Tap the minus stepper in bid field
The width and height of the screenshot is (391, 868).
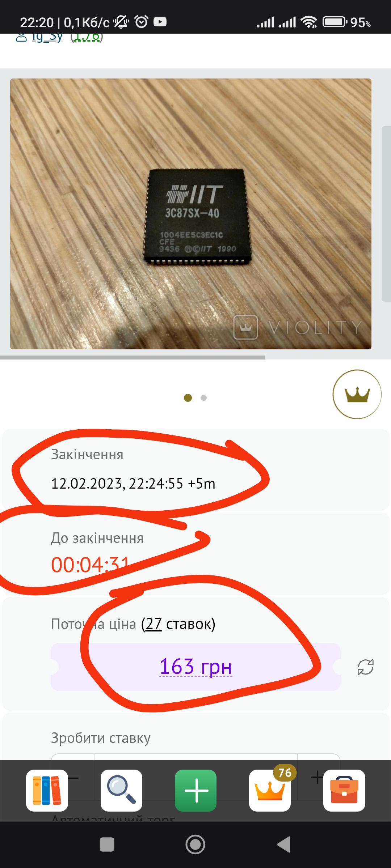click(73, 777)
